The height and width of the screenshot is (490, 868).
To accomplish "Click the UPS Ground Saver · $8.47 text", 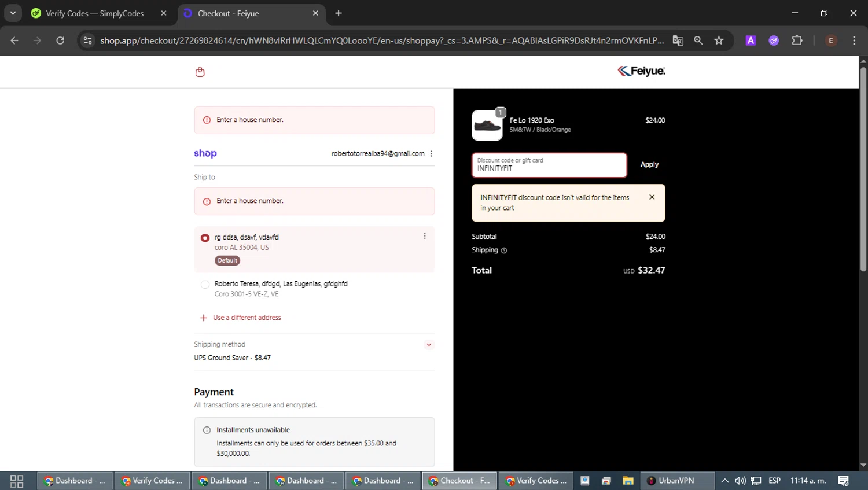I will point(233,358).
